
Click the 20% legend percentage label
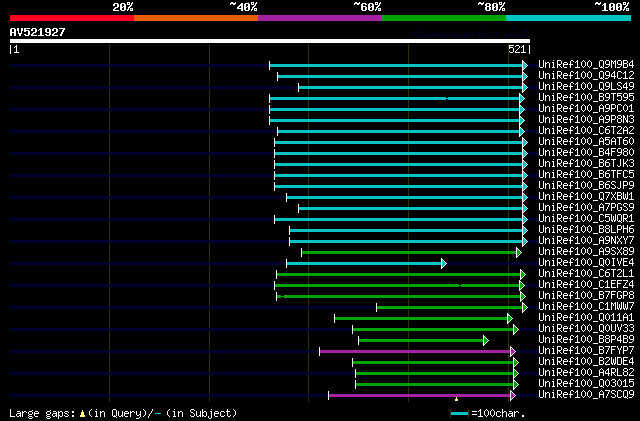tap(122, 7)
